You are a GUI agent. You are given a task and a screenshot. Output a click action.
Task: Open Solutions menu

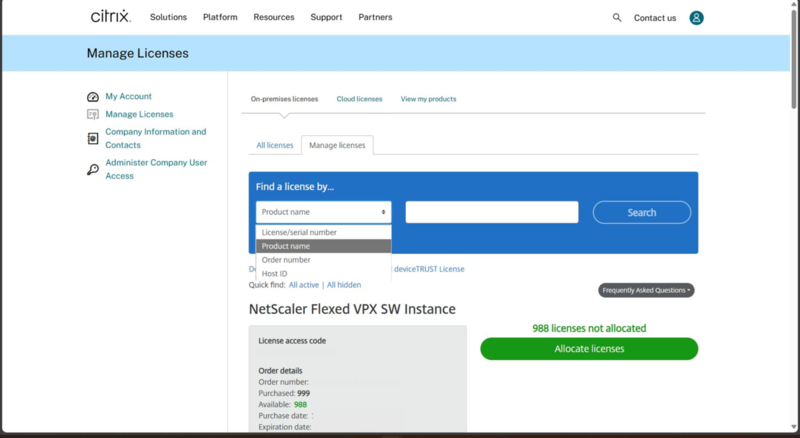[x=168, y=17]
